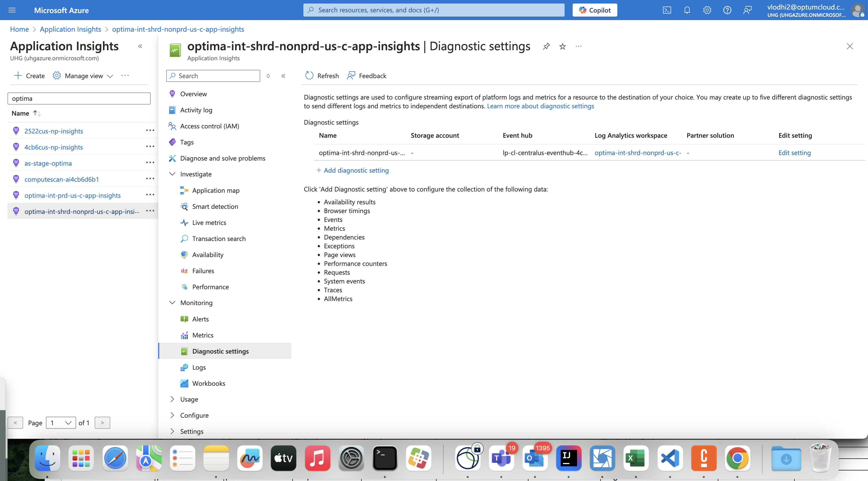Open ellipsis menu for 2522cus-np-insights
The image size is (868, 481).
pyautogui.click(x=150, y=130)
